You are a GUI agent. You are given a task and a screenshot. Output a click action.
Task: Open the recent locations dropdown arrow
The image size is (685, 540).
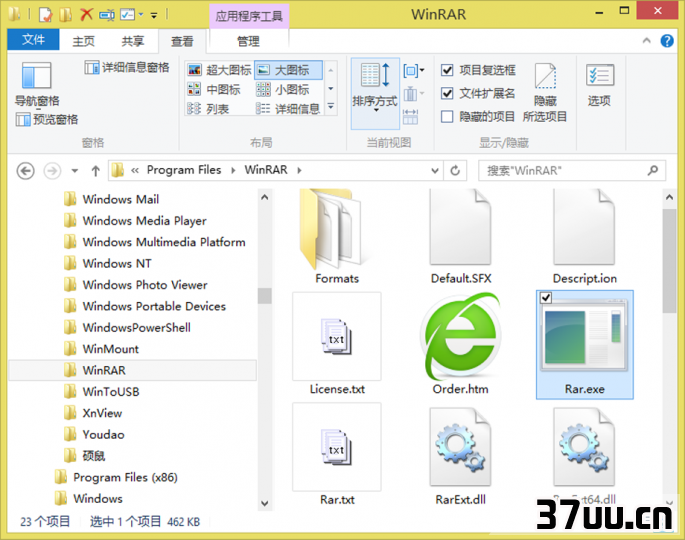point(75,170)
